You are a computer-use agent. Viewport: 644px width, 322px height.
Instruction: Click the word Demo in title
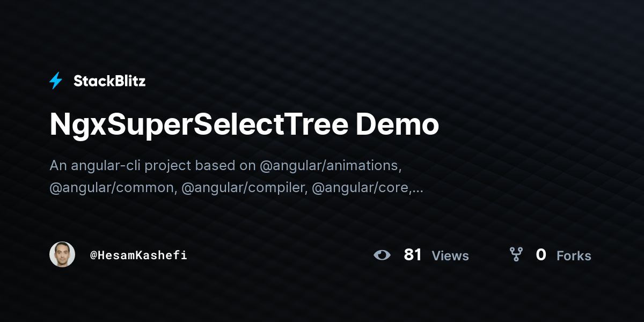[397, 125]
